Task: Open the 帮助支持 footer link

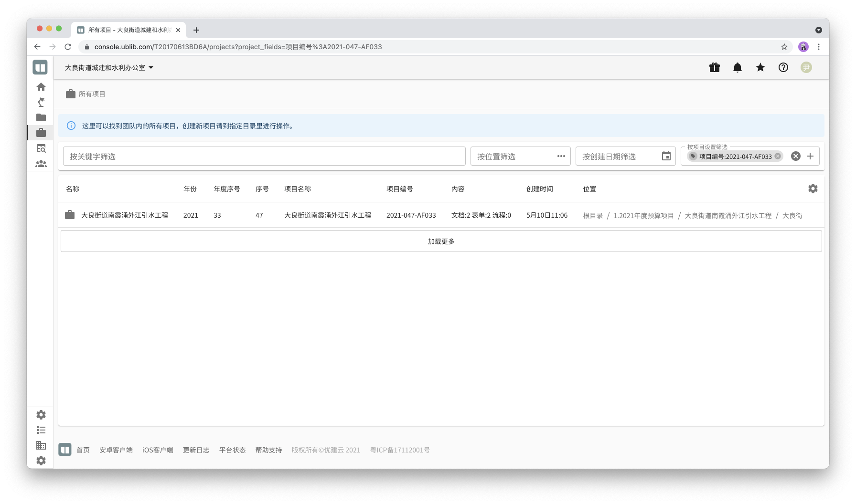Action: [268, 450]
